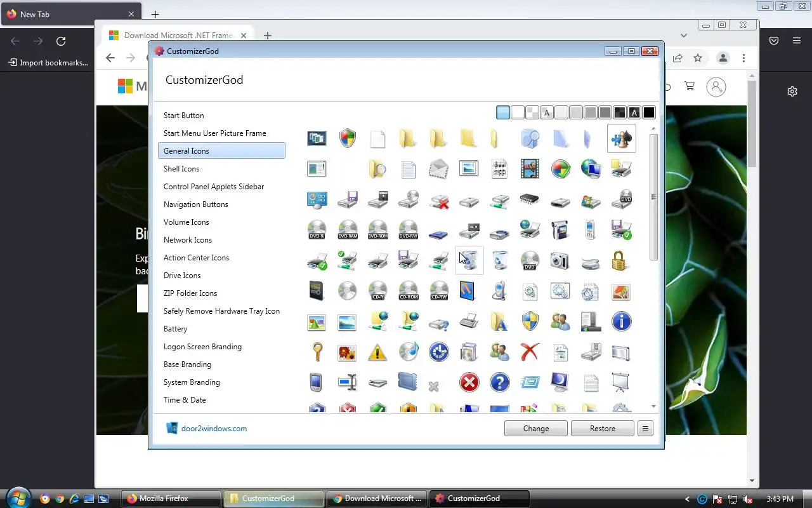
Task: Open Control Panel Applets Sidebar category
Action: click(x=221, y=187)
